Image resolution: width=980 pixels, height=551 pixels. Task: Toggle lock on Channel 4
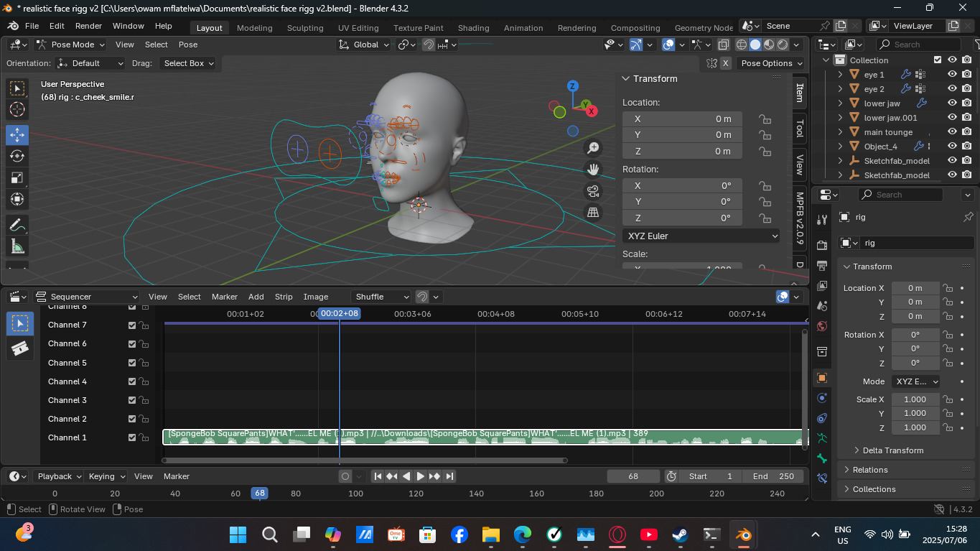coord(145,381)
